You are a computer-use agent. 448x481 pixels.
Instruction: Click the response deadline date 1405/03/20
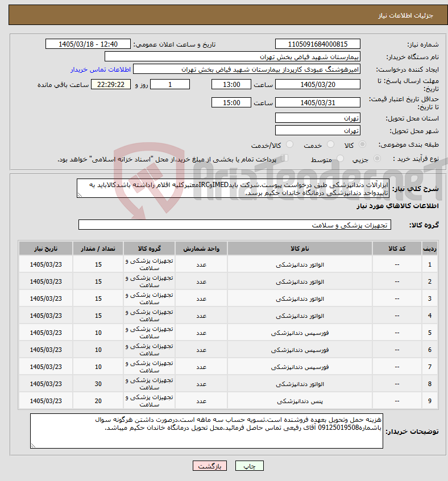318,84
